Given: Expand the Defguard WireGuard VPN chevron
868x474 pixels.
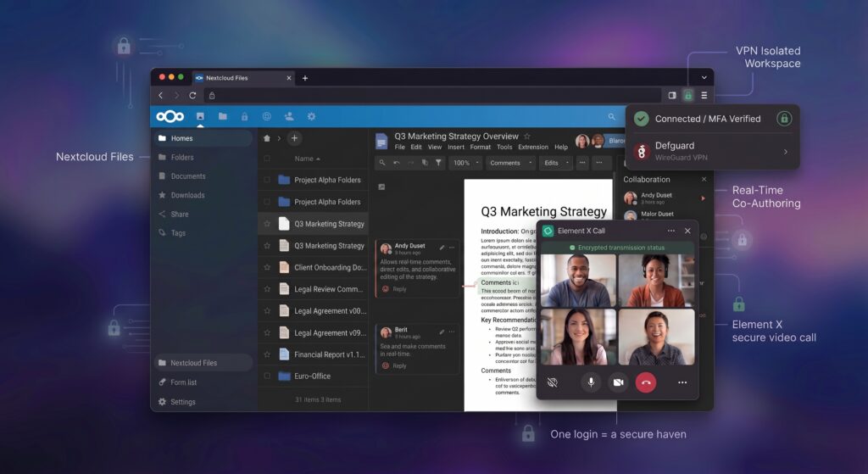Looking at the screenshot, I should (785, 152).
